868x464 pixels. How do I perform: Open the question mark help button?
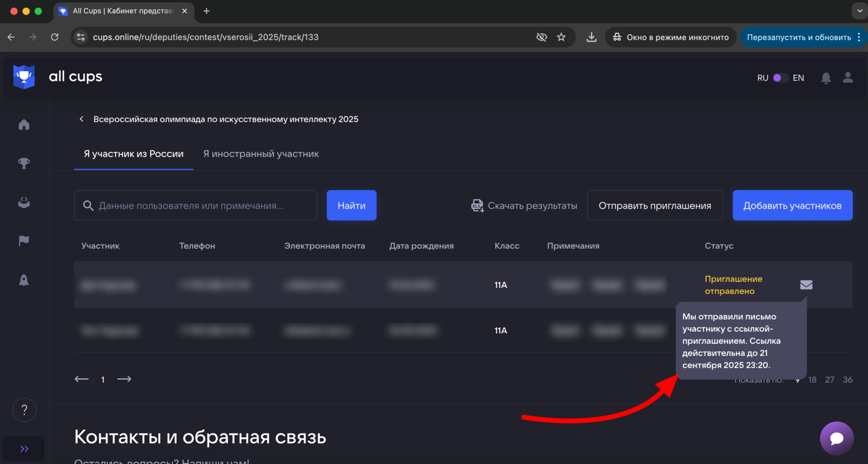[24, 410]
